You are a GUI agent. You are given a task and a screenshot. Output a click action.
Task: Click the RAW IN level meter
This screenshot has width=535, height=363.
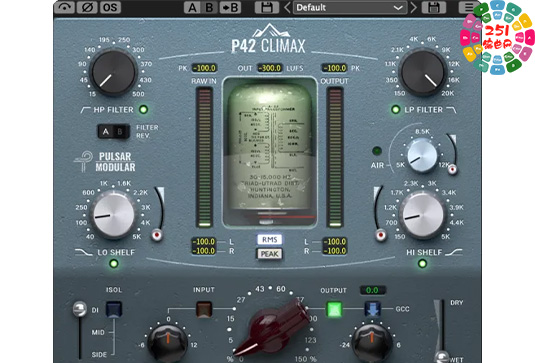click(x=204, y=157)
